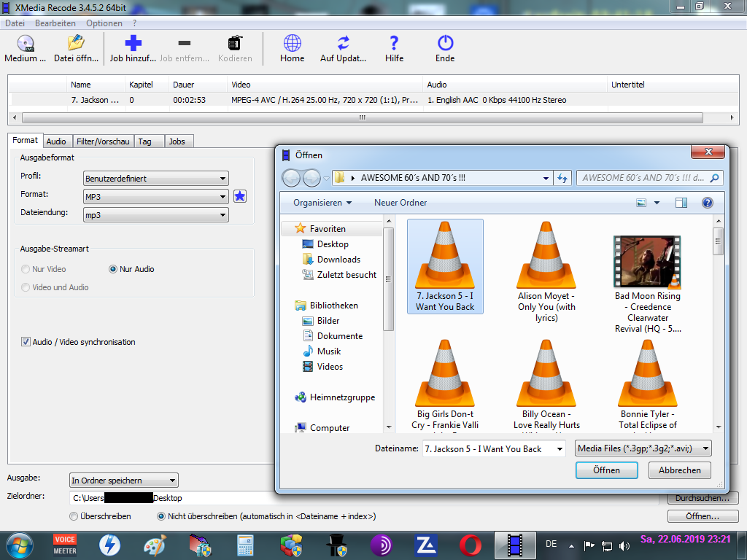Image resolution: width=747 pixels, height=560 pixels.
Task: Select the Video und Audio radio button
Action: pos(26,287)
